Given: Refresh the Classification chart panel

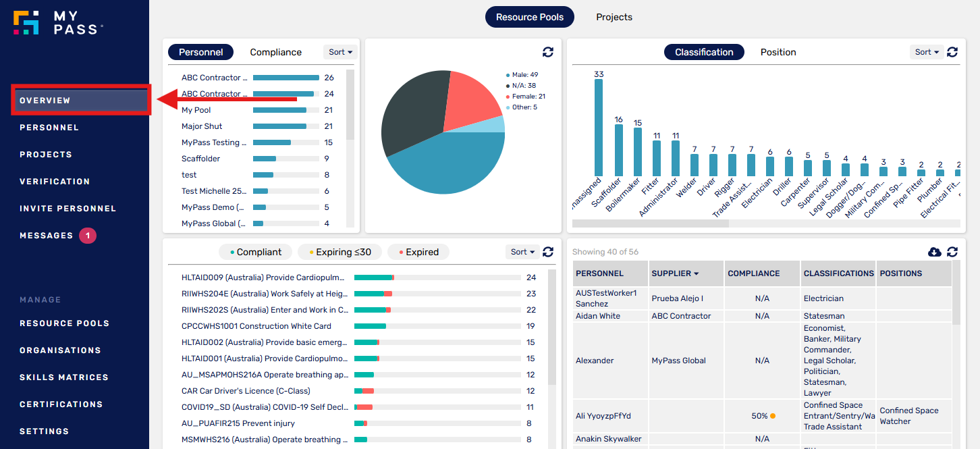Looking at the screenshot, I should pos(952,52).
